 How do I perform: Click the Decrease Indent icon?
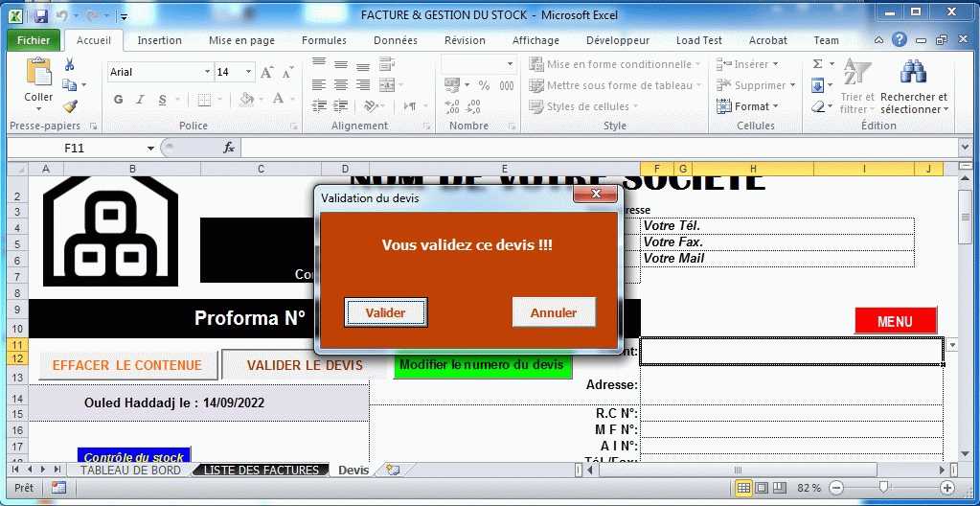tap(319, 106)
